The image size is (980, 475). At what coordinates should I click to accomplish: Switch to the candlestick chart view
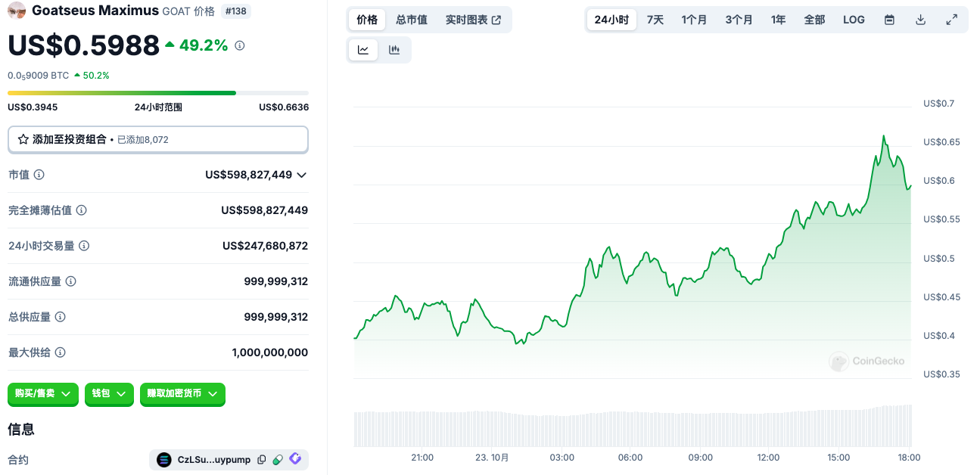pos(394,50)
